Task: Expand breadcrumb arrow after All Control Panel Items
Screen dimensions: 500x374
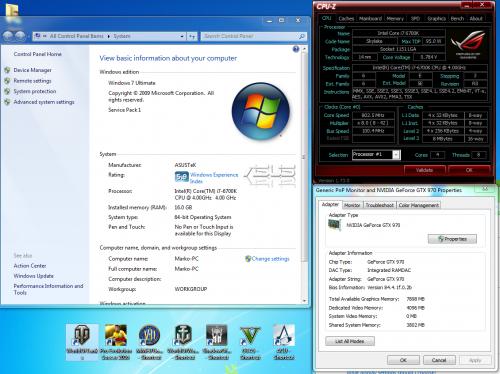Action: [x=109, y=36]
